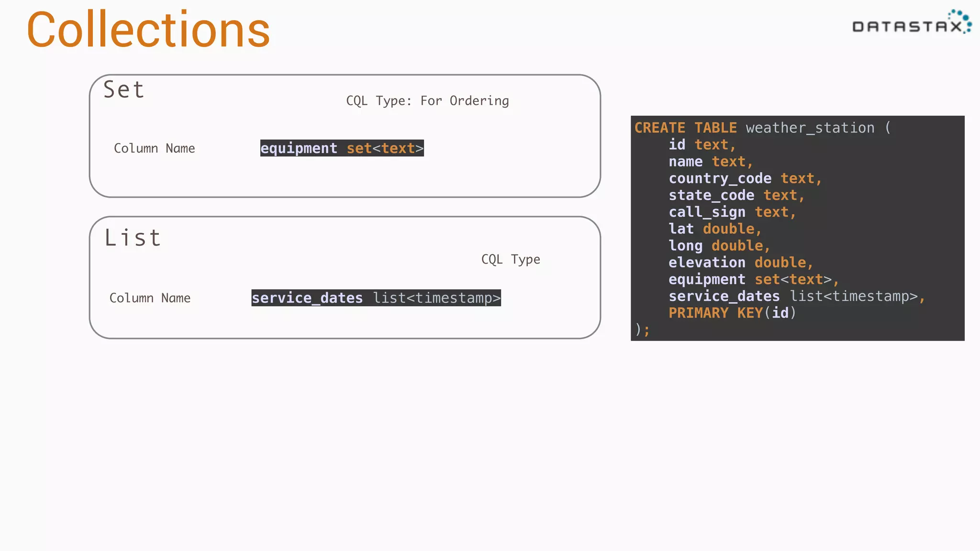Click the highlighted 'equipment set<text>' snippet

[342, 148]
